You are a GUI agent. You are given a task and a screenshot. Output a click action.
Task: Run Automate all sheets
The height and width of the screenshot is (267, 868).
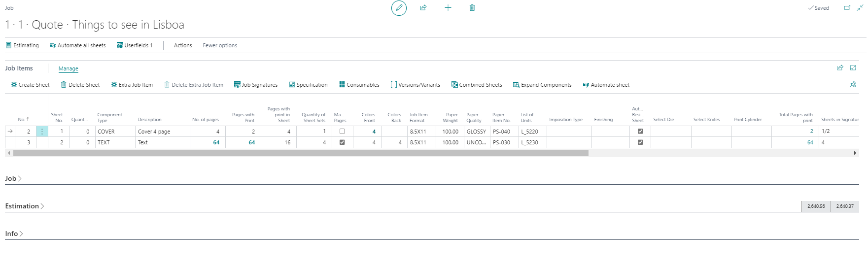point(78,45)
